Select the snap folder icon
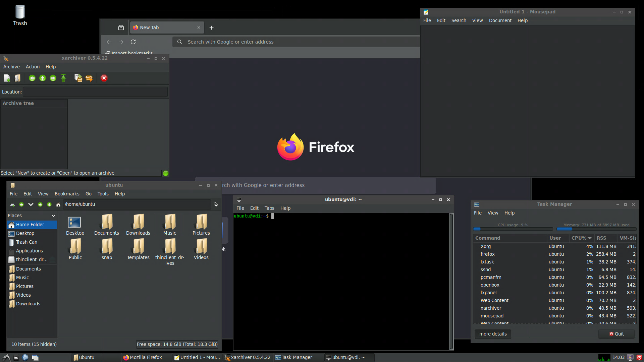The height and width of the screenshot is (362, 644). click(x=107, y=249)
